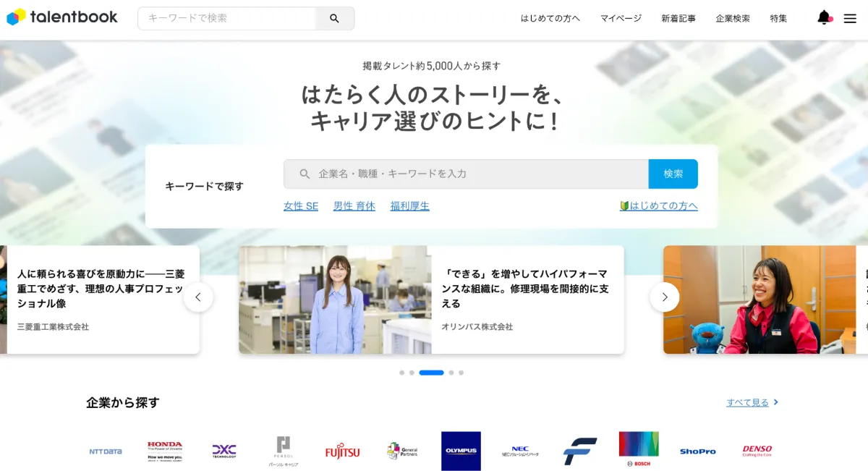This screenshot has width=868, height=471.
Task: Click the 女性 SE suggested keyword link
Action: coord(301,206)
